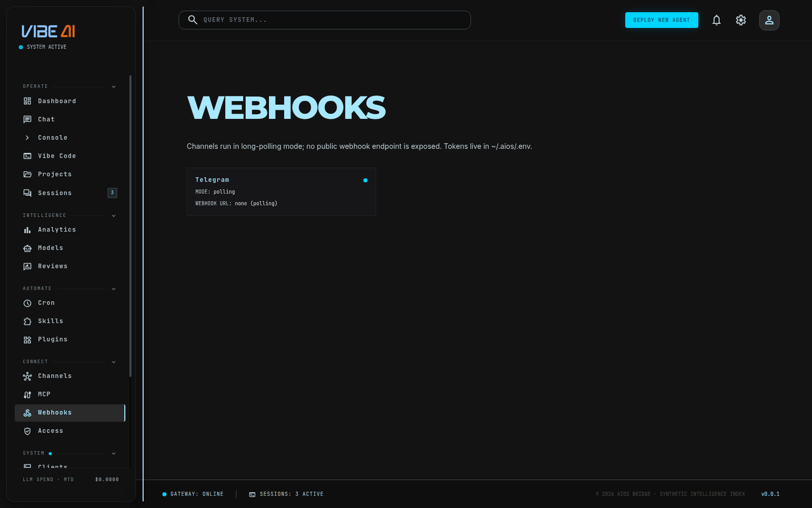Navigate to Vibe Code
The width and height of the screenshot is (812, 508).
tap(70, 156)
